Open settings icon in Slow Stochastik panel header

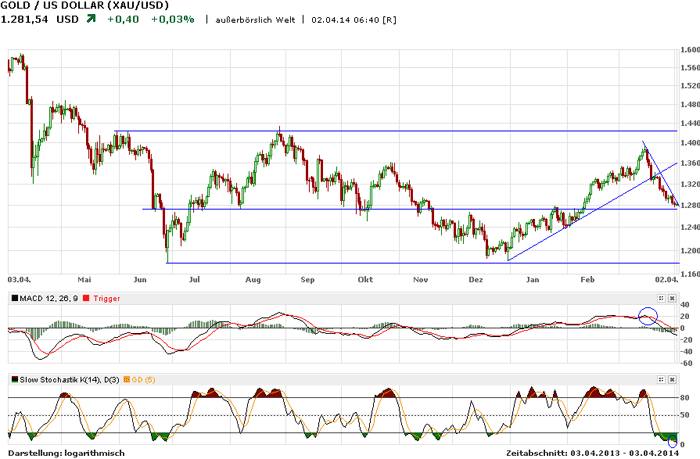coord(661,380)
